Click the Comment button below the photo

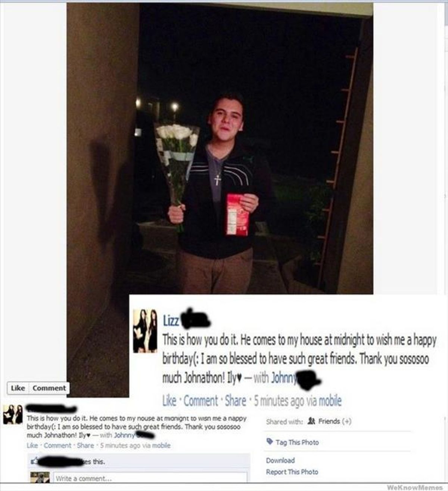49,388
